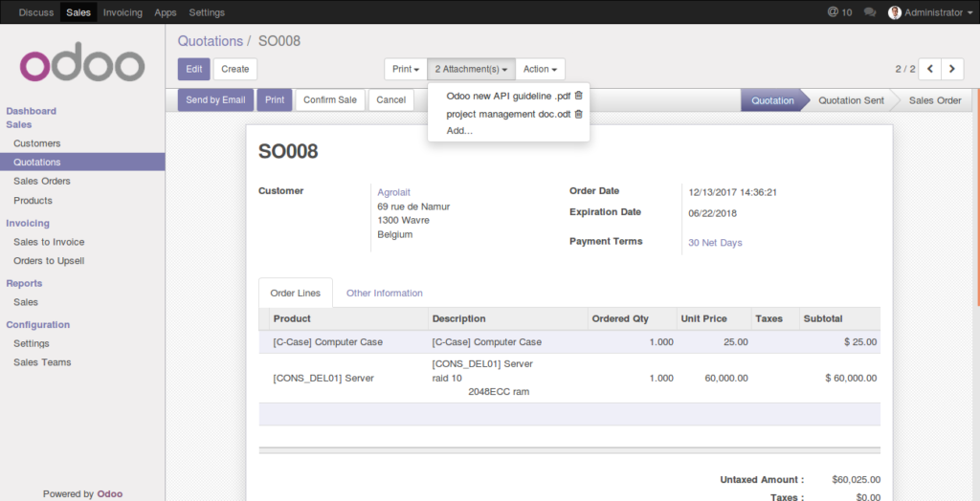The width and height of the screenshot is (980, 501).
Task: Open the Action dropdown menu
Action: (x=540, y=69)
